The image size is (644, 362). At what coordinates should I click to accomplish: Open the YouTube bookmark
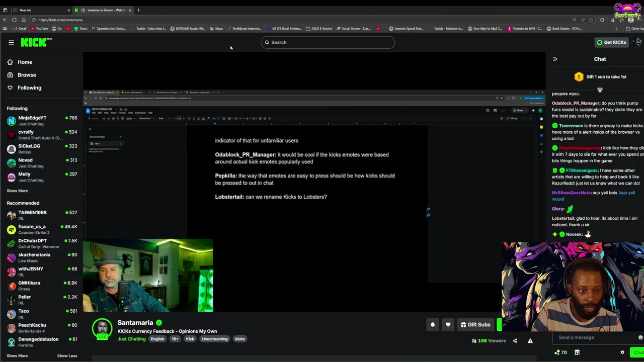point(39,29)
